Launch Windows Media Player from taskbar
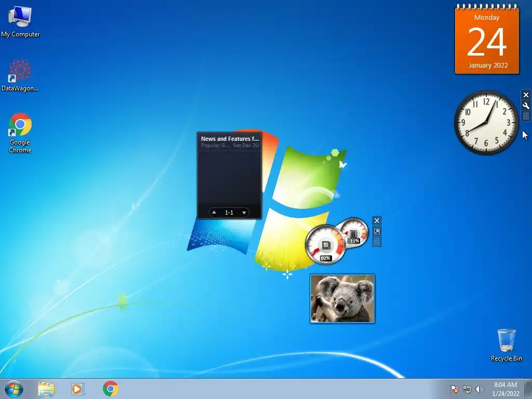The width and height of the screenshot is (532, 399). [x=78, y=389]
